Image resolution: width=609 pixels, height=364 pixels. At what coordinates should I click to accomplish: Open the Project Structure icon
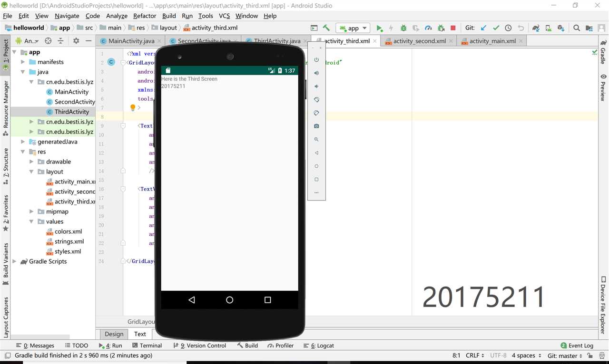589,28
